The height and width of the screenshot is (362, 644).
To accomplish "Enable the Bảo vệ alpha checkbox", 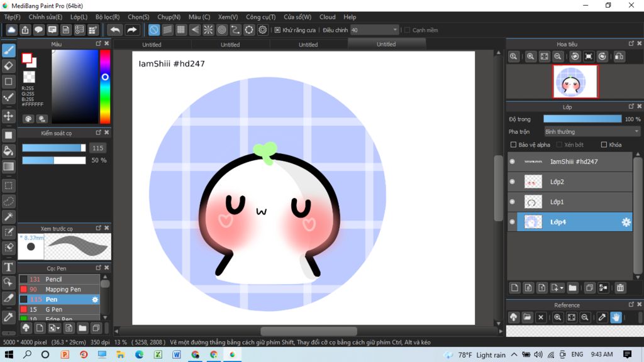I will click(513, 145).
